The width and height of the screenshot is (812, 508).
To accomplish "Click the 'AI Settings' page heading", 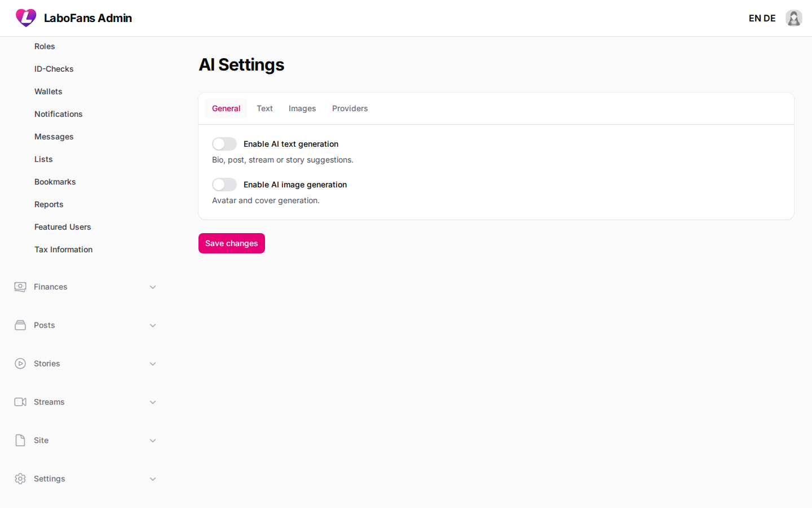I will (x=241, y=65).
